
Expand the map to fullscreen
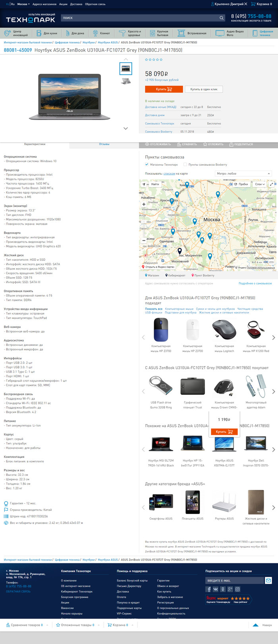point(272,184)
